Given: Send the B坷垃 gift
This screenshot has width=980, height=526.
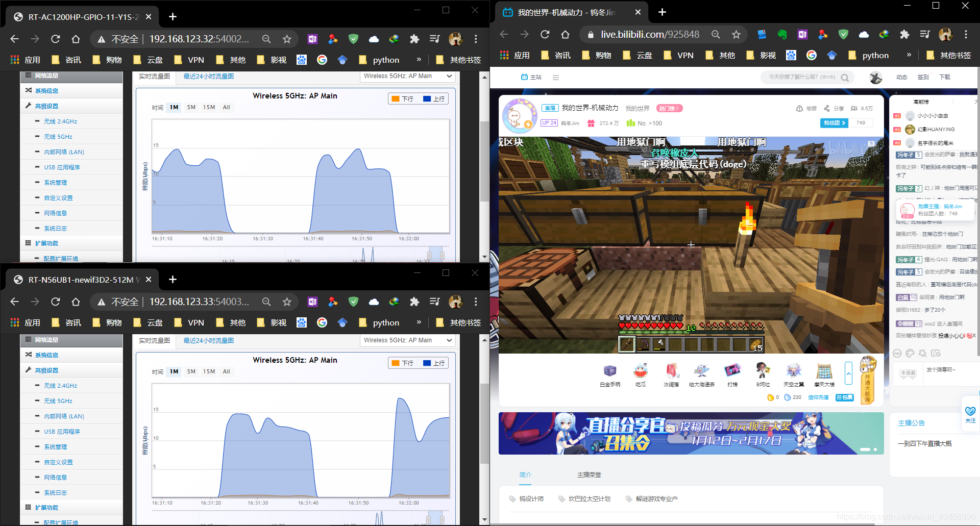Looking at the screenshot, I should point(763,375).
